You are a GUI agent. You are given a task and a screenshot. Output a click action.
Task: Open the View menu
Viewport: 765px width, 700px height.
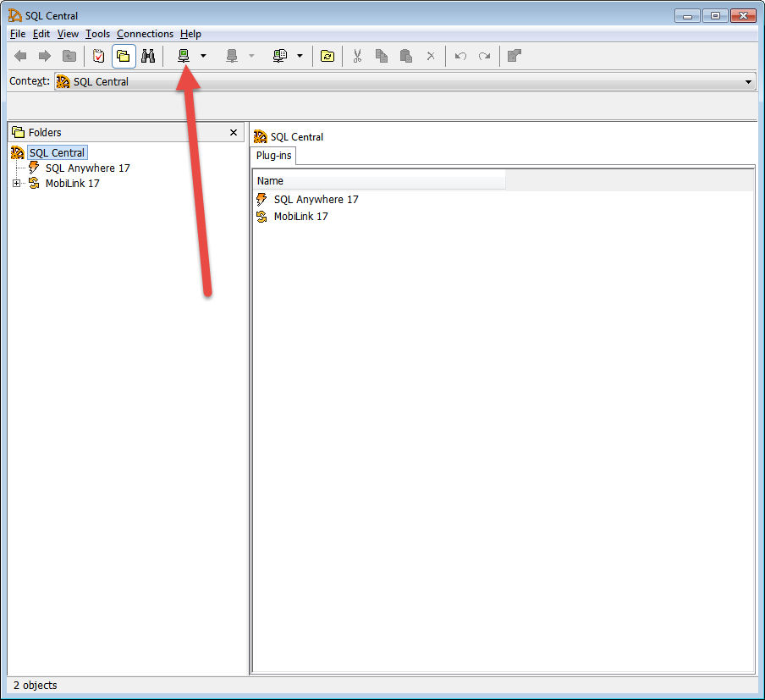point(68,34)
